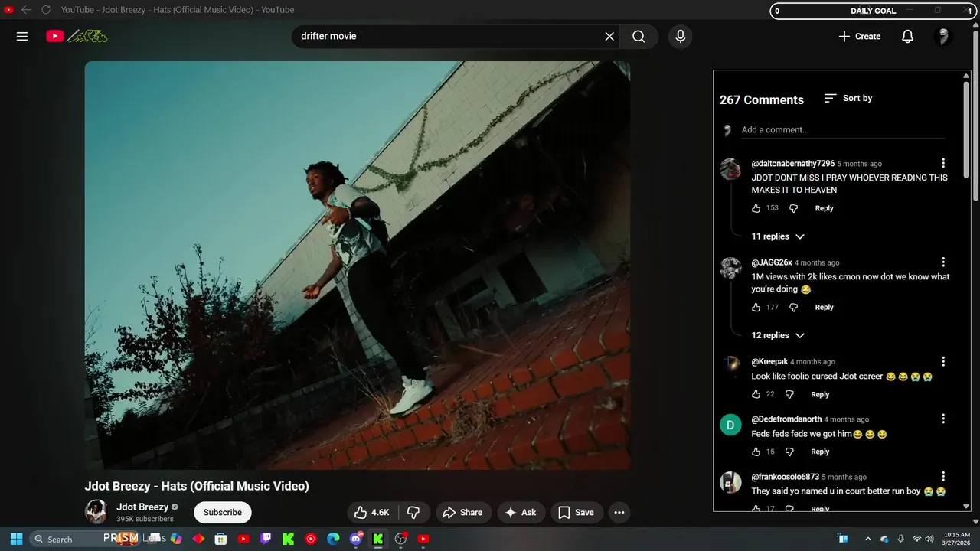
Task: Clear the search box with the X
Action: 609,36
